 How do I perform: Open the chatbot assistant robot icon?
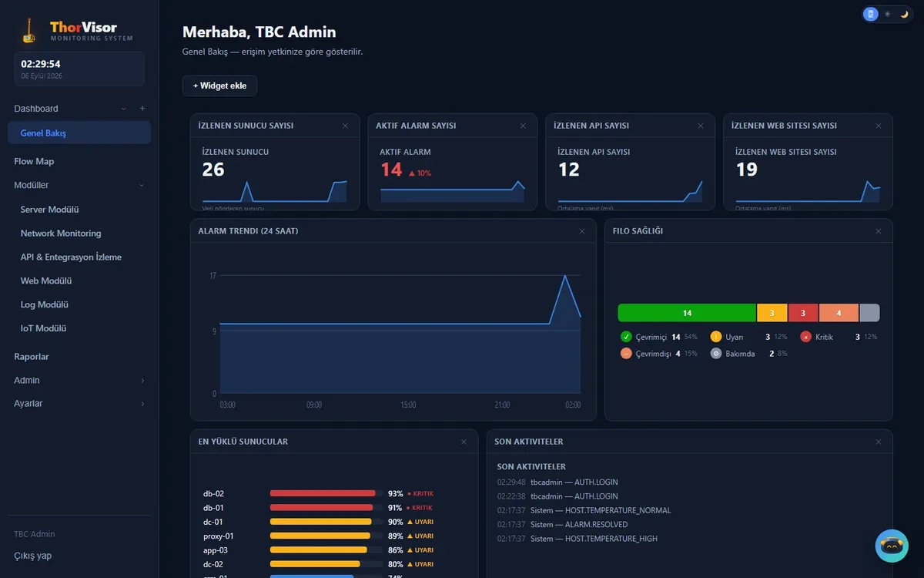pos(892,546)
